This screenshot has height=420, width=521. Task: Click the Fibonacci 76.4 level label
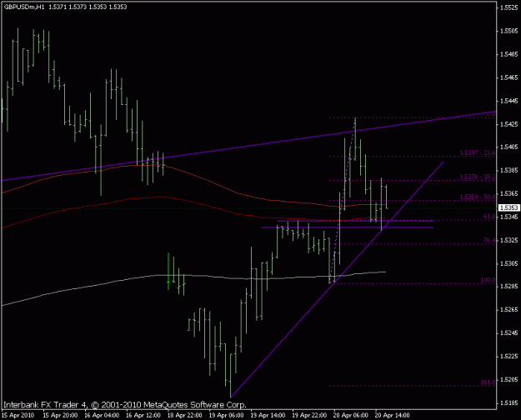489,240
